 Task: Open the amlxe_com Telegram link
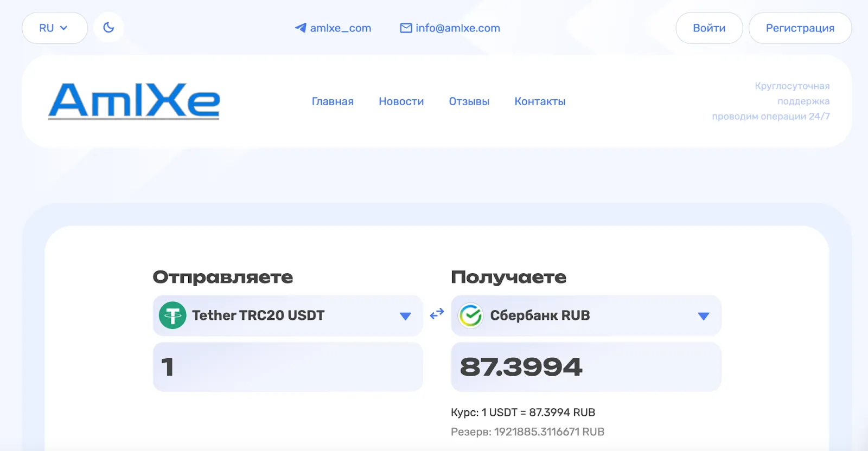click(341, 28)
